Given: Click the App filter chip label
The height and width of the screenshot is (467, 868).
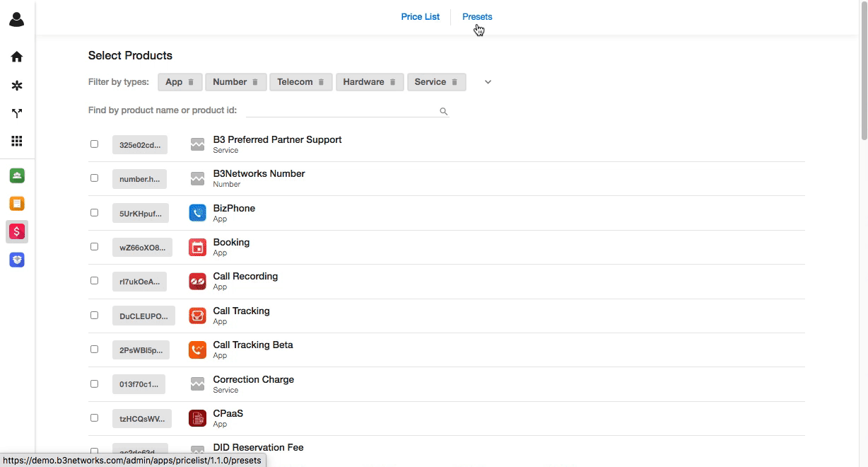Looking at the screenshot, I should tap(174, 82).
